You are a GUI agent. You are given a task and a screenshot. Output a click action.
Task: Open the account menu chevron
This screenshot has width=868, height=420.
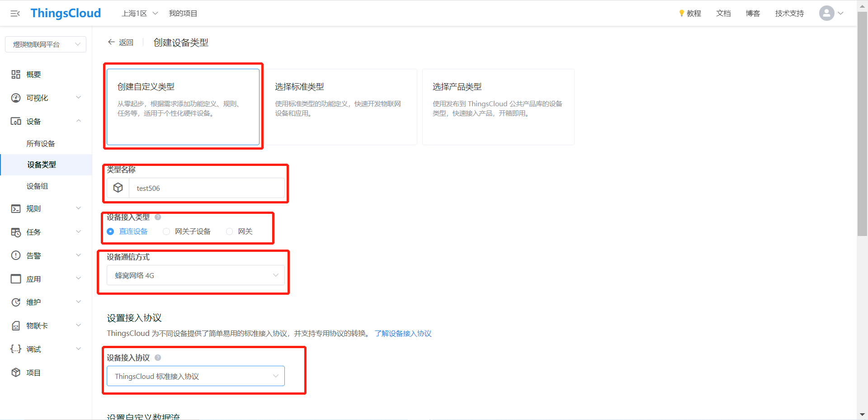[840, 13]
